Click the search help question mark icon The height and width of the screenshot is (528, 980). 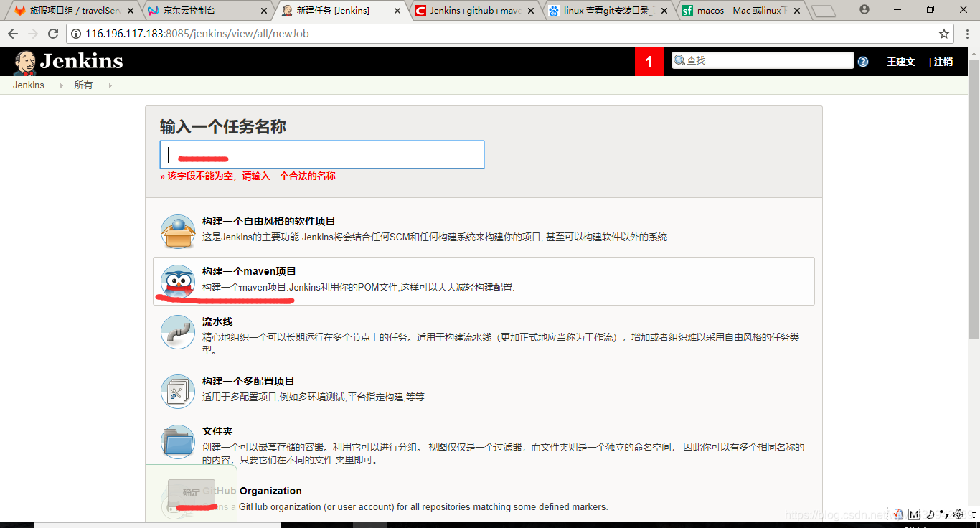863,62
